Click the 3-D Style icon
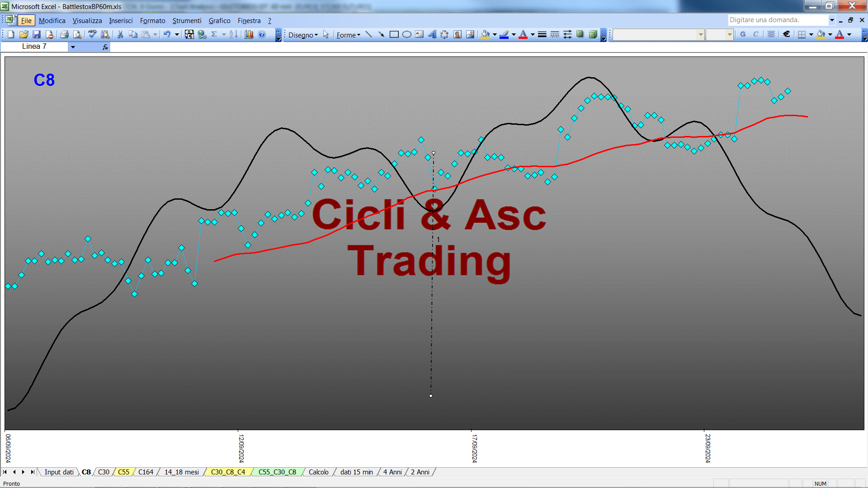868x488 pixels. (x=593, y=34)
